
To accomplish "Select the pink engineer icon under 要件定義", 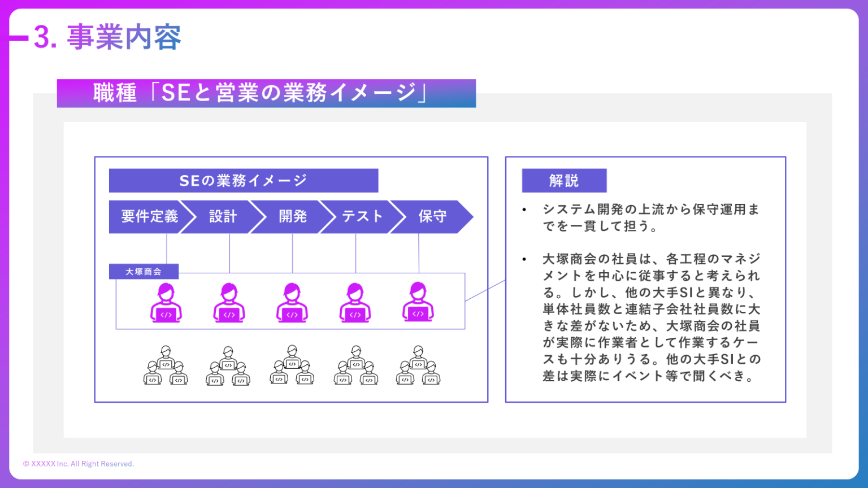I will 166,303.
